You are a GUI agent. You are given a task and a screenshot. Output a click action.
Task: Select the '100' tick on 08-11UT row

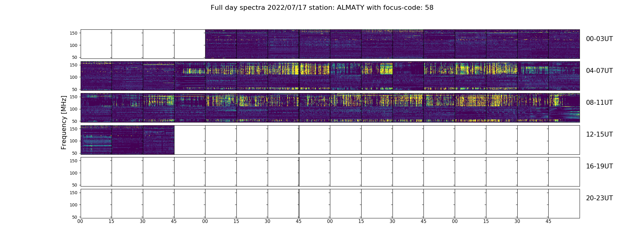point(74,109)
